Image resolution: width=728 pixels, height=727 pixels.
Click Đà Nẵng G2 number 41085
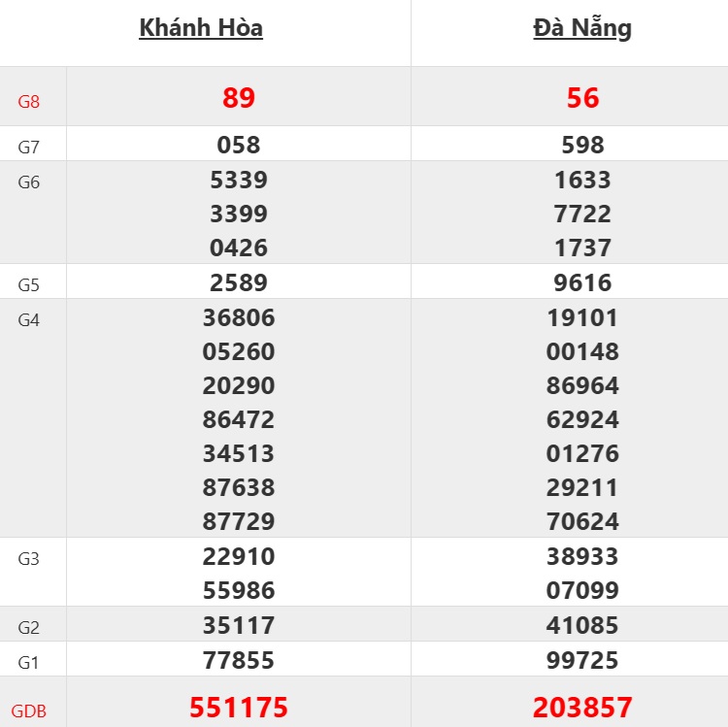pyautogui.click(x=582, y=625)
